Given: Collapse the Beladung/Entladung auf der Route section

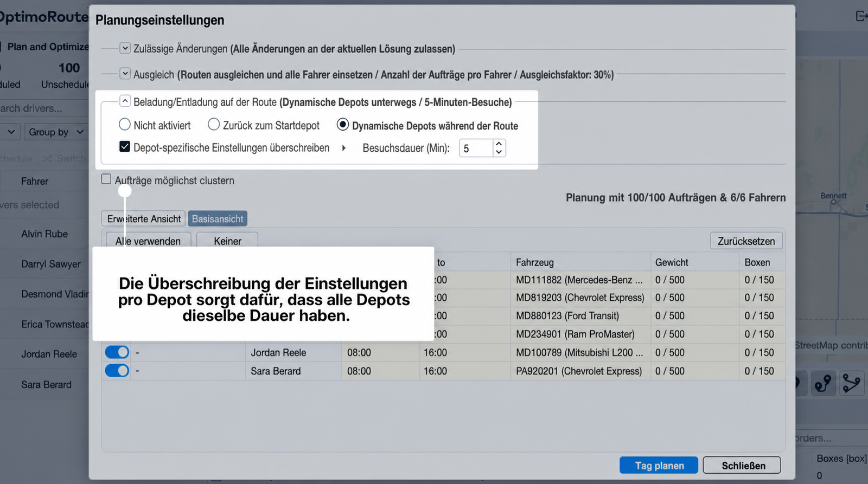Looking at the screenshot, I should click(x=125, y=101).
